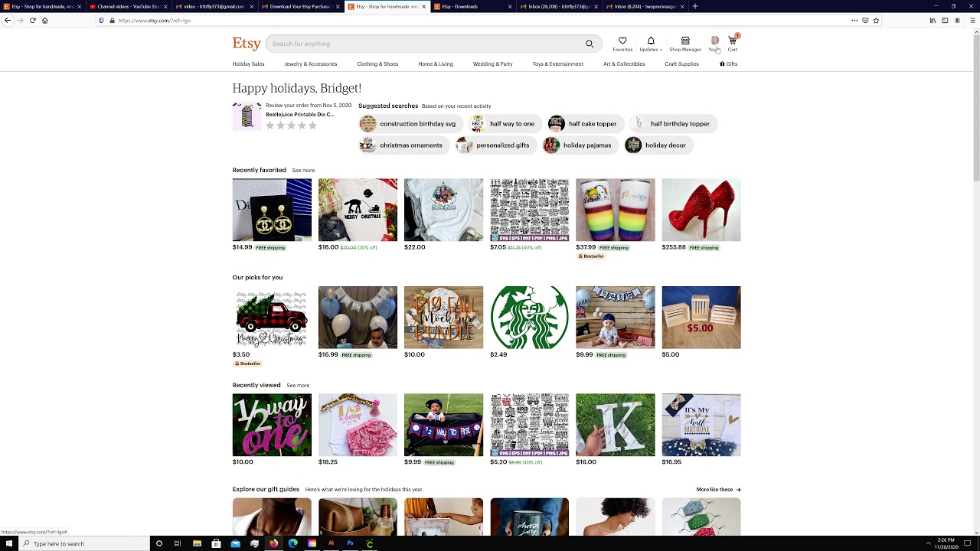Open Microsoft Edge from taskbar

[292, 543]
